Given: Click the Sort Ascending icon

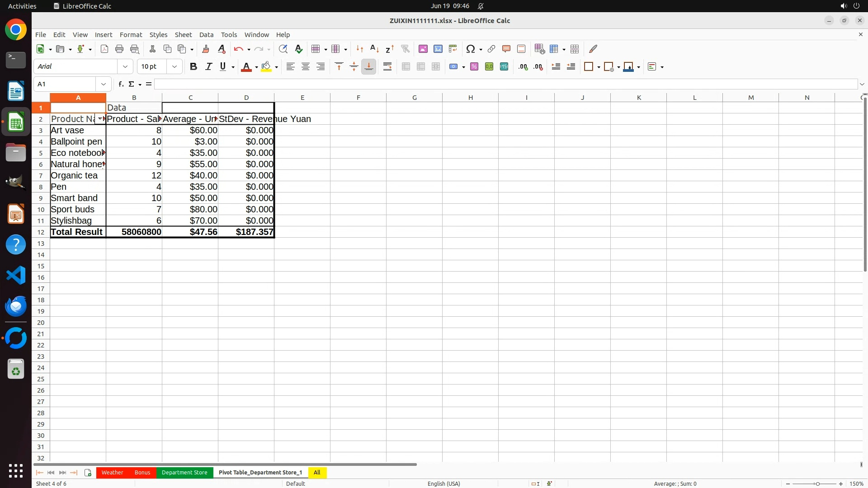Looking at the screenshot, I should click(x=374, y=49).
